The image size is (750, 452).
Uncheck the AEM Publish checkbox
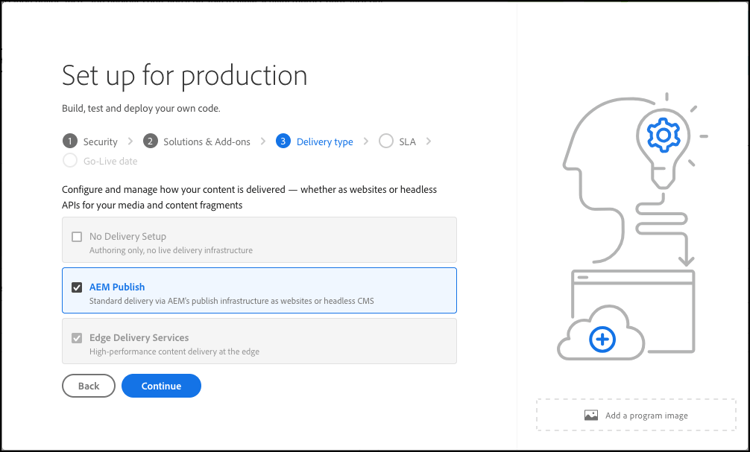pyautogui.click(x=77, y=288)
